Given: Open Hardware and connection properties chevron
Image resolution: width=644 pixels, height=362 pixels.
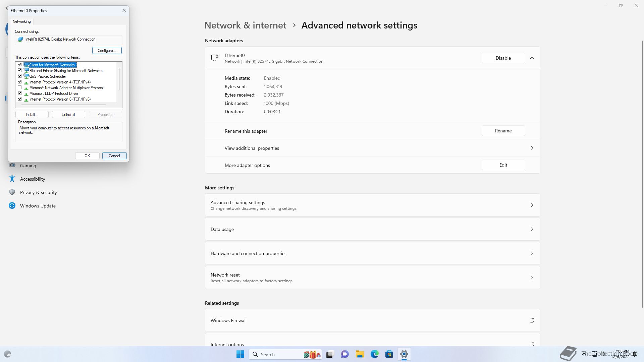Looking at the screenshot, I should [x=532, y=253].
